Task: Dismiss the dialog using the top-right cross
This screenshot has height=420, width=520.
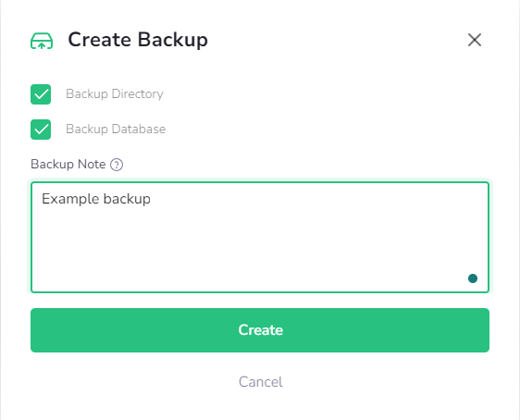Action: (475, 40)
